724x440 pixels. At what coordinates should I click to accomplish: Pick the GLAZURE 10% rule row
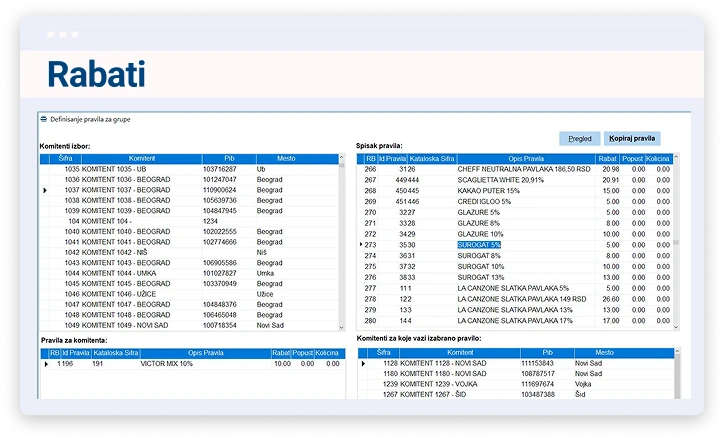click(480, 233)
